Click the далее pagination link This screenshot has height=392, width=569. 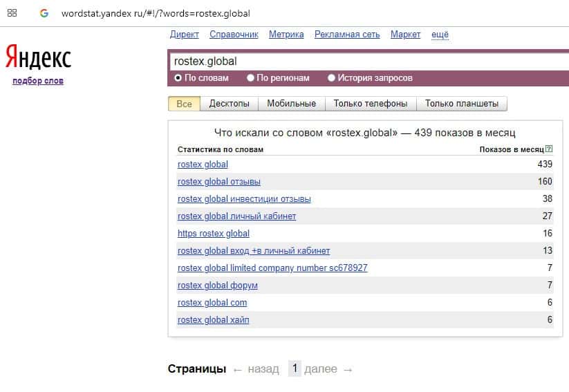pyautogui.click(x=320, y=369)
